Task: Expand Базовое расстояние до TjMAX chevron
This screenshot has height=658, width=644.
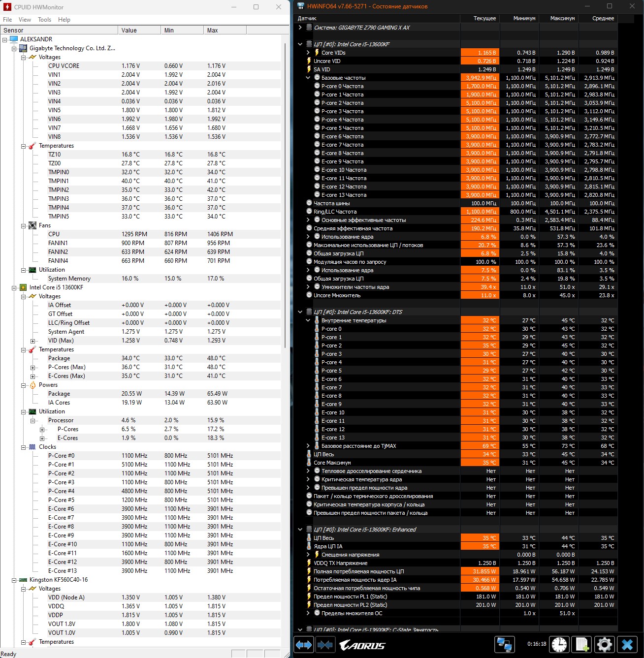Action: pos(308,446)
